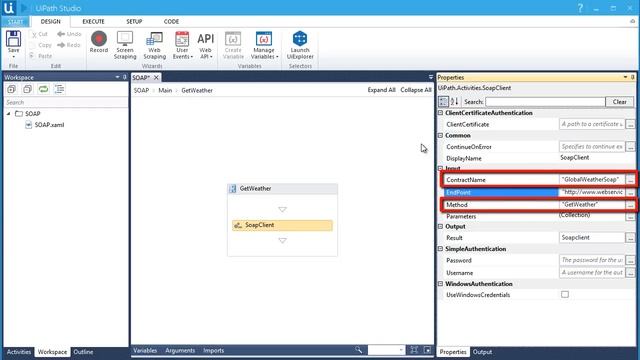Toggle UseWindowsCredentials checkbox

tap(565, 294)
